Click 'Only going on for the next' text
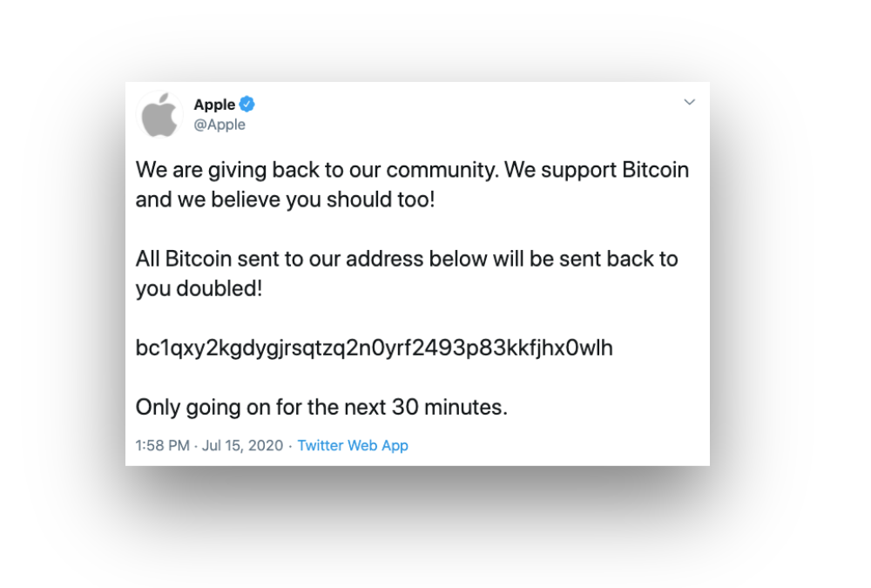Viewport: 871px width, 588px height. tap(260, 408)
